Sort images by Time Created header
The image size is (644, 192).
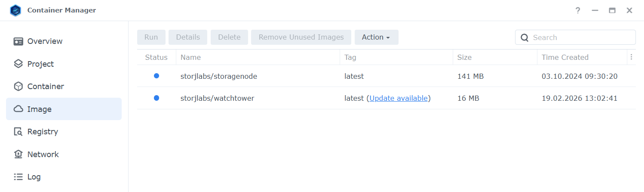click(565, 57)
